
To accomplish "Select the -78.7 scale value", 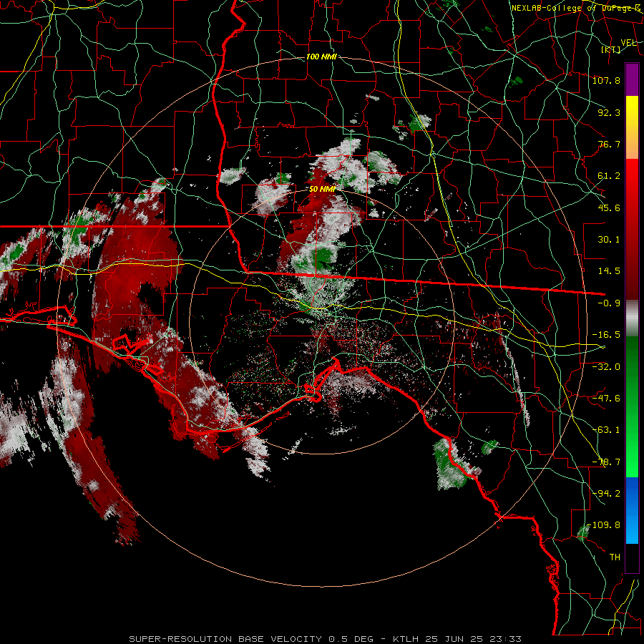I will pos(606,462).
